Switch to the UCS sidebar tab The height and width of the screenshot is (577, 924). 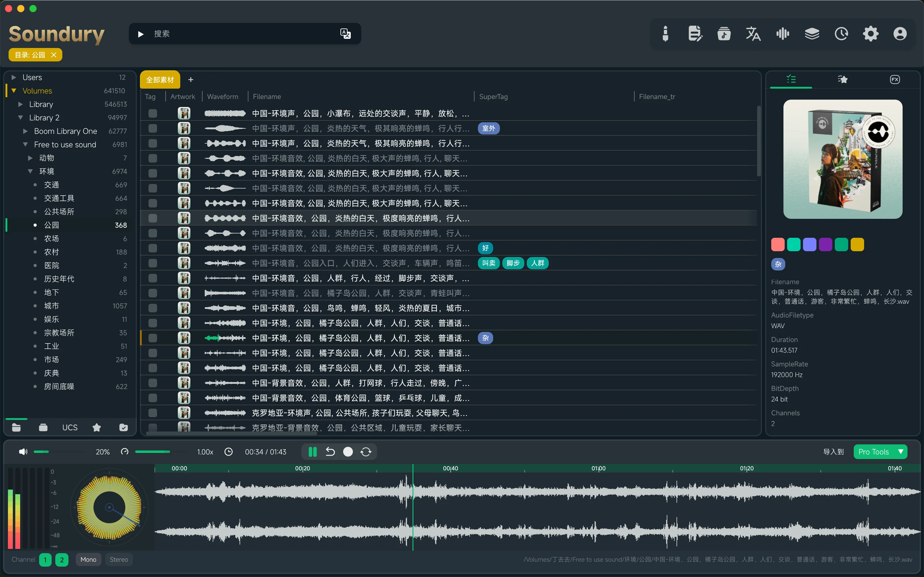coord(70,428)
